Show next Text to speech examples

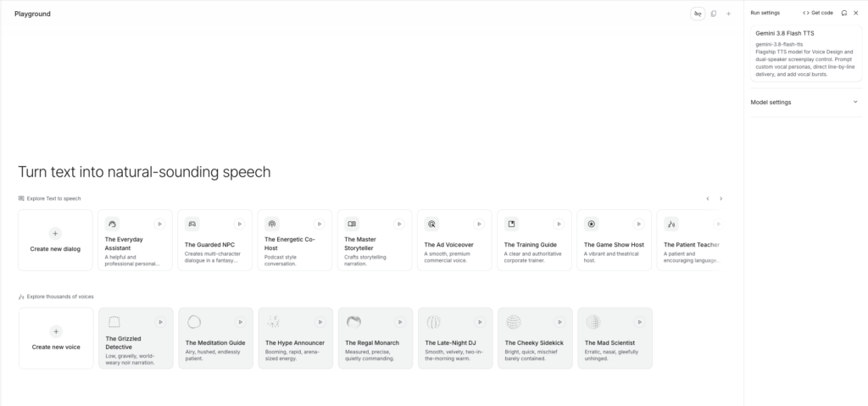(x=721, y=198)
